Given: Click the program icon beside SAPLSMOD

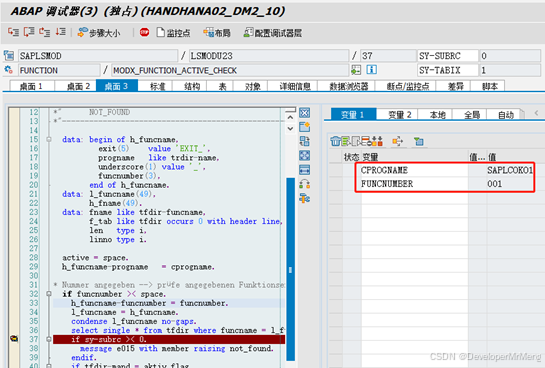Looking at the screenshot, I should tap(9, 56).
